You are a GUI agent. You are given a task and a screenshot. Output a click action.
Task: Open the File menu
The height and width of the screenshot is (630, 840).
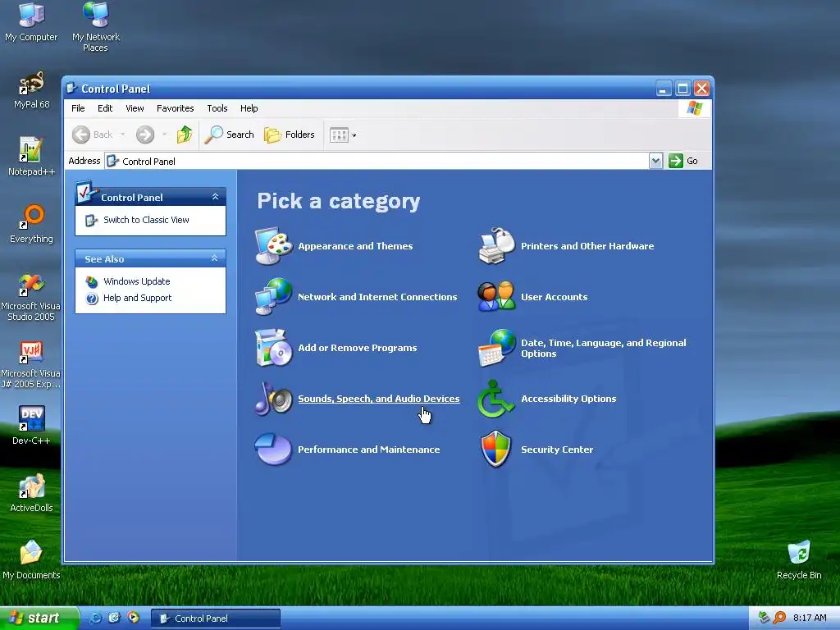point(78,108)
